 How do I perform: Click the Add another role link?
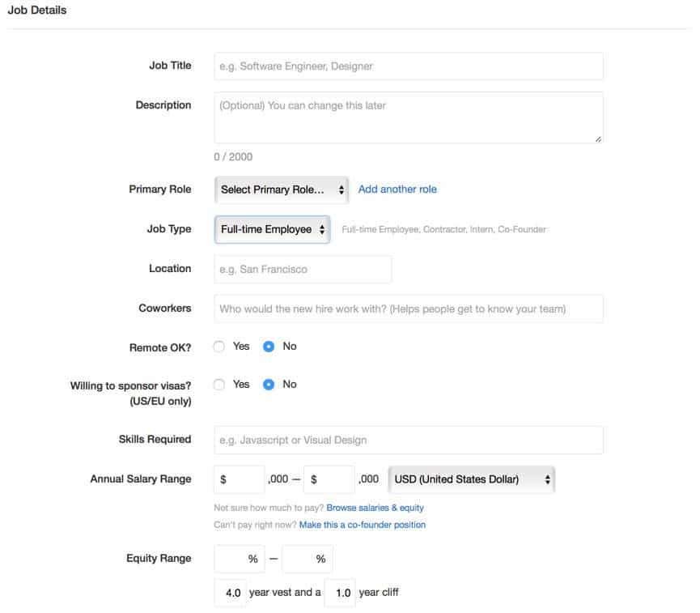click(x=397, y=189)
